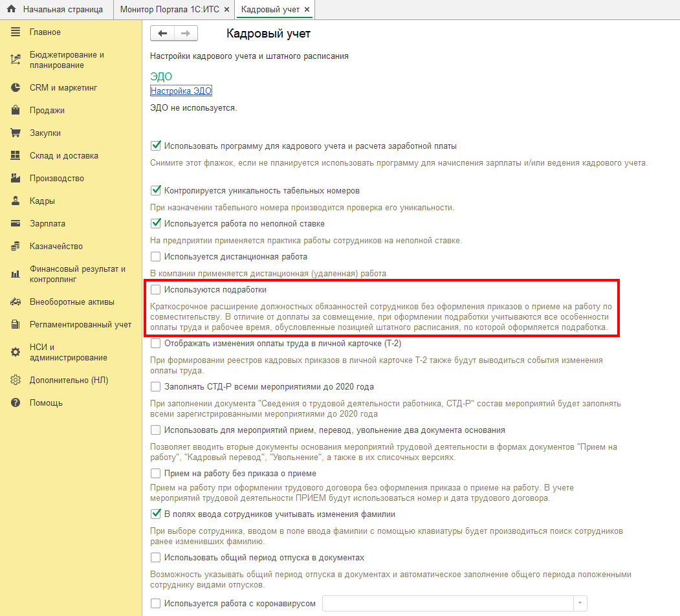
Task: Click the НСИ и администрирование gear icon
Action: pos(16,352)
